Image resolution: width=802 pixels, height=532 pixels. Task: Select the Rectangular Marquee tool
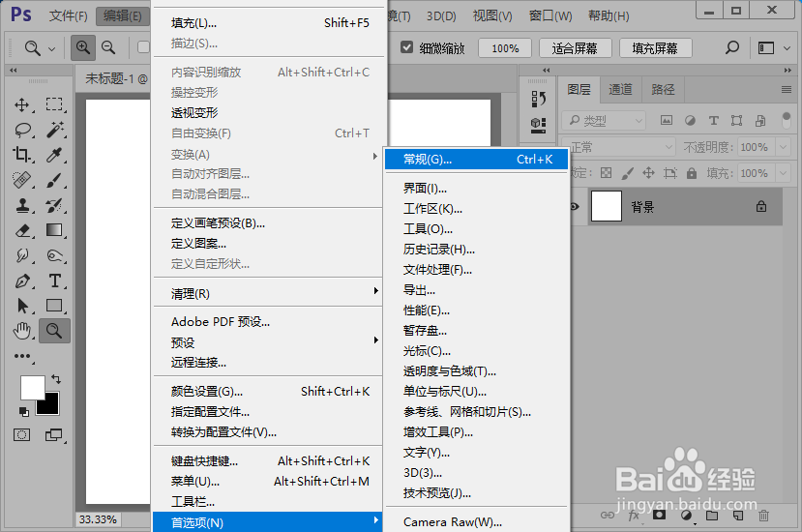pyautogui.click(x=54, y=104)
